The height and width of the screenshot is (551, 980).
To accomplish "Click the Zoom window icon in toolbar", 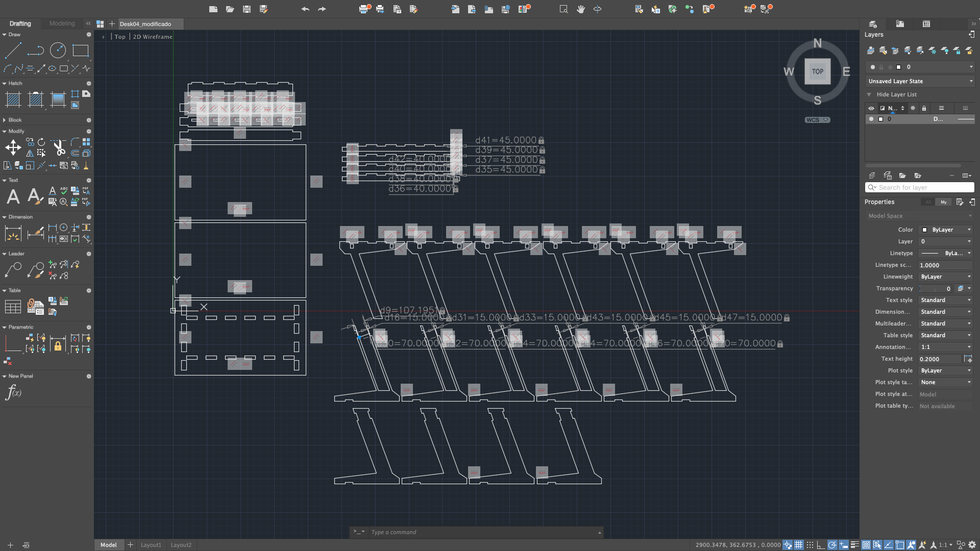I will (563, 9).
